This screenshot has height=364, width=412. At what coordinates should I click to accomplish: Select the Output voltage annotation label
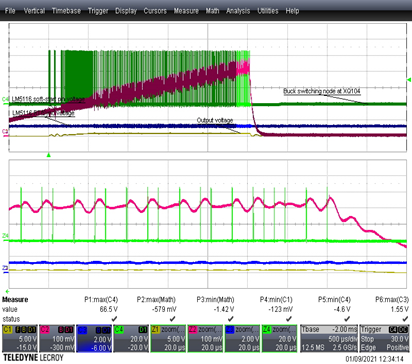(x=215, y=120)
